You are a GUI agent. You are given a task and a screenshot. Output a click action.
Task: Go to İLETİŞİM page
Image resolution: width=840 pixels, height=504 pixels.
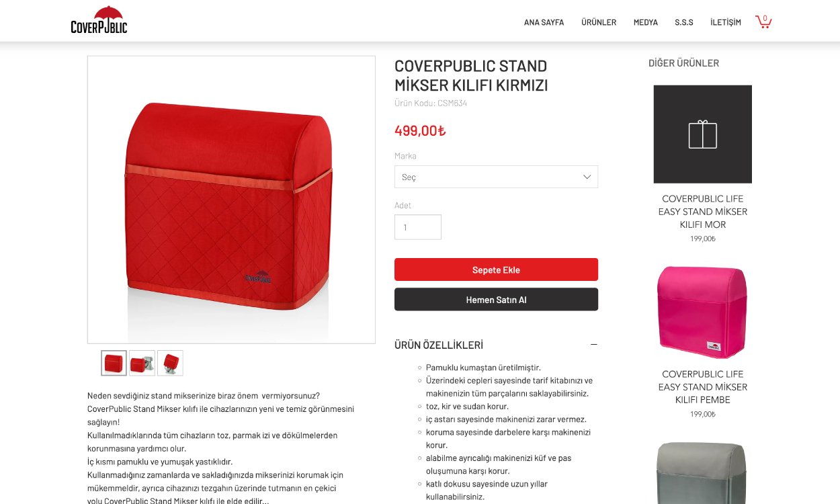(x=726, y=22)
